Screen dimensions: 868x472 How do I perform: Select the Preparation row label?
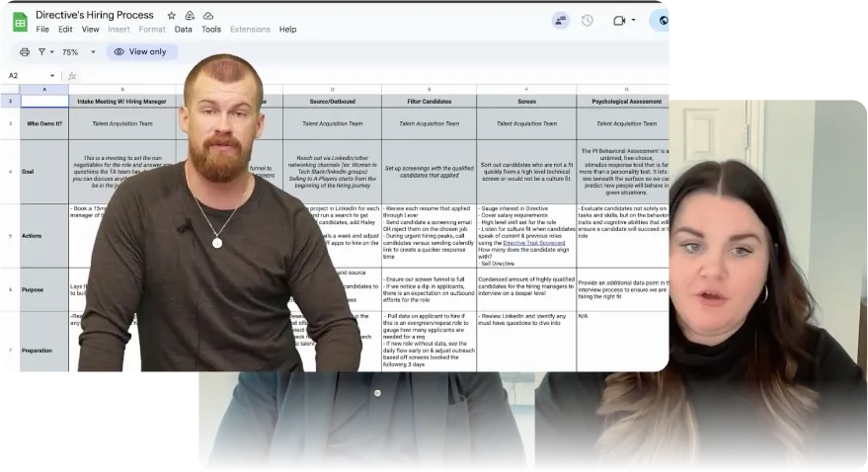coord(44,342)
